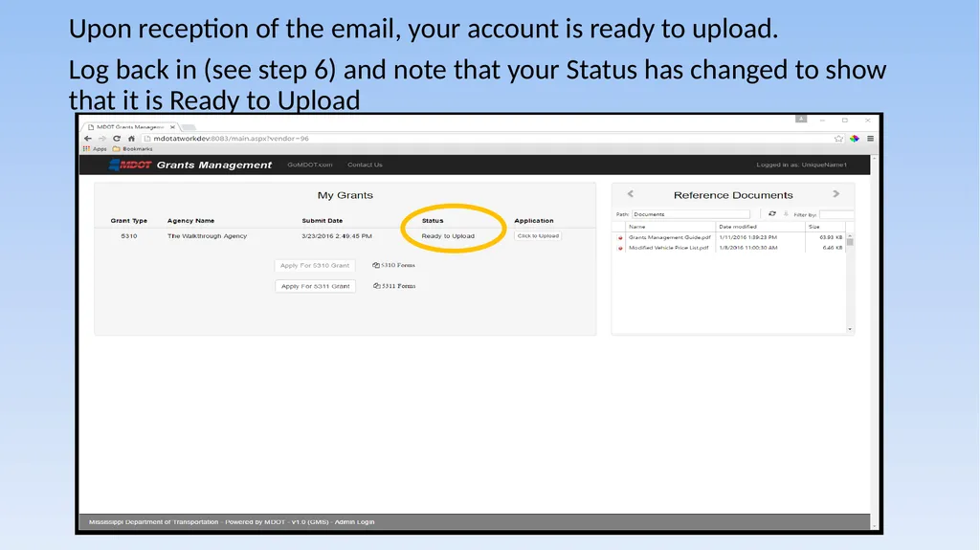Open the Bookmarks folder

click(132, 149)
